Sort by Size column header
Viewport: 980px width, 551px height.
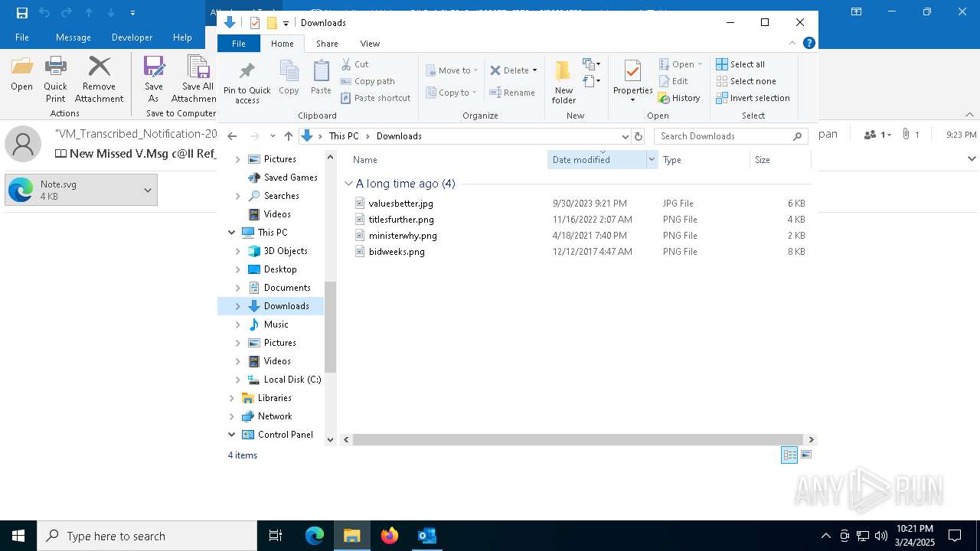click(780, 160)
